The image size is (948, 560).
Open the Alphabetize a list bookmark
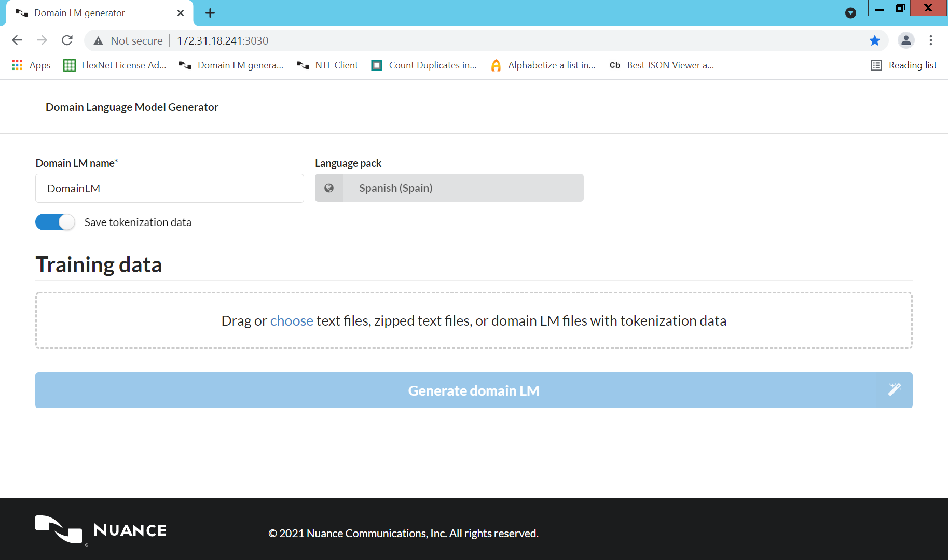pos(543,65)
